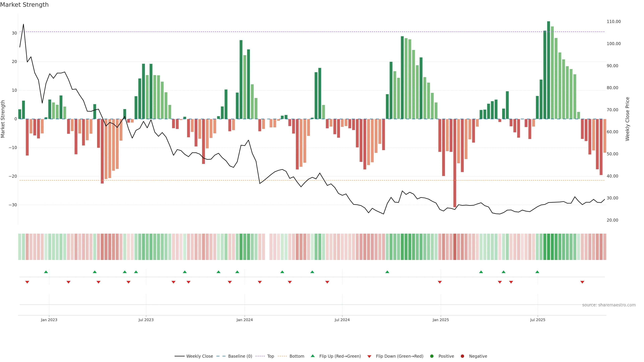Click the Flip Up green triangle legend icon
Viewport: 644px width, 362px height.
(312, 356)
